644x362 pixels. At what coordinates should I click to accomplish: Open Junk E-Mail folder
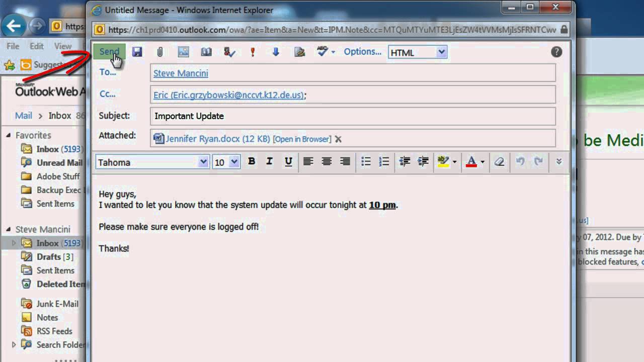(57, 304)
